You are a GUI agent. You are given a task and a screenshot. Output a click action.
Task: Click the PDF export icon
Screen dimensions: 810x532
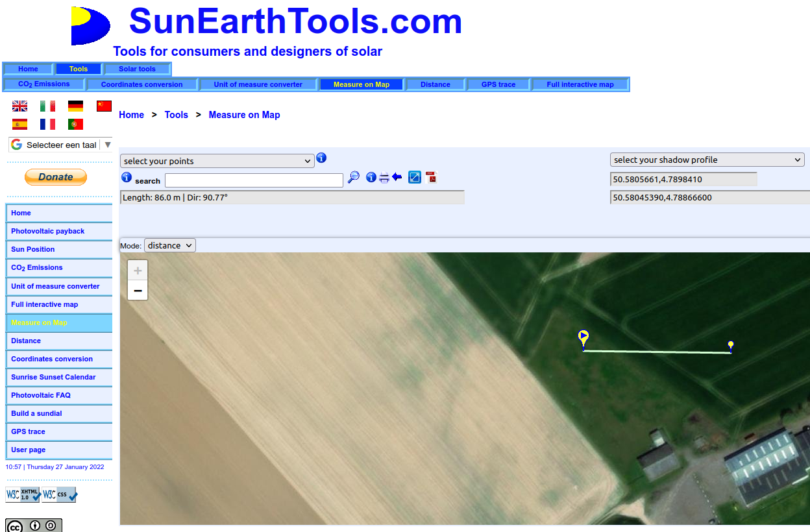pos(432,177)
